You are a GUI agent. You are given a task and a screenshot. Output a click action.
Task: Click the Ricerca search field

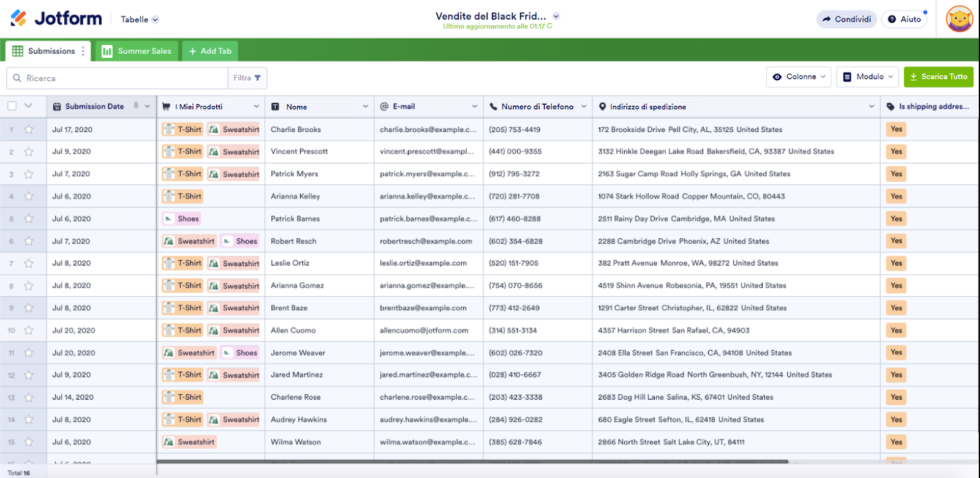(117, 78)
